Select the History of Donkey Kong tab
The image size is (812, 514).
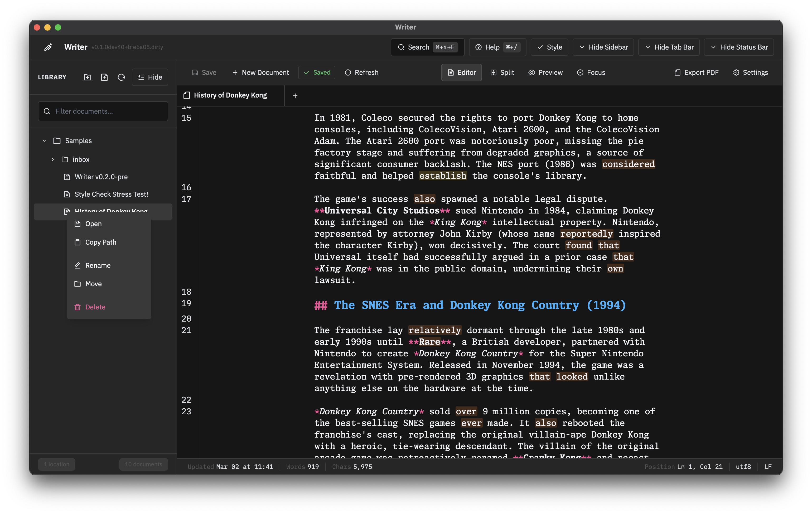[230, 95]
